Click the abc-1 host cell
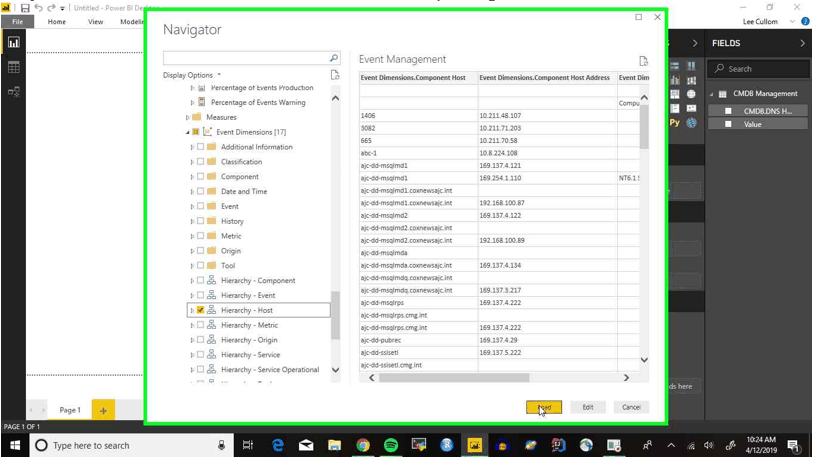This screenshot has height=458, width=814. pos(418,153)
